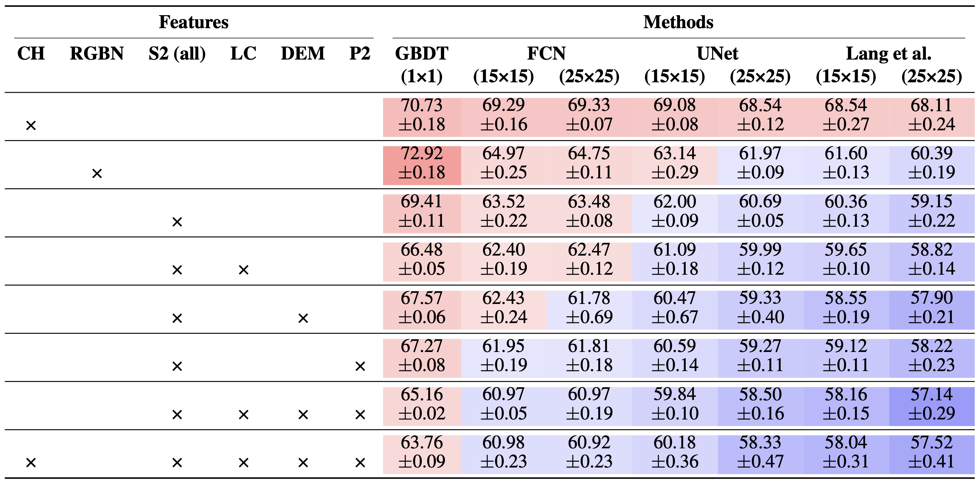
Task: Select the Lang et al. header
Action: (888, 53)
